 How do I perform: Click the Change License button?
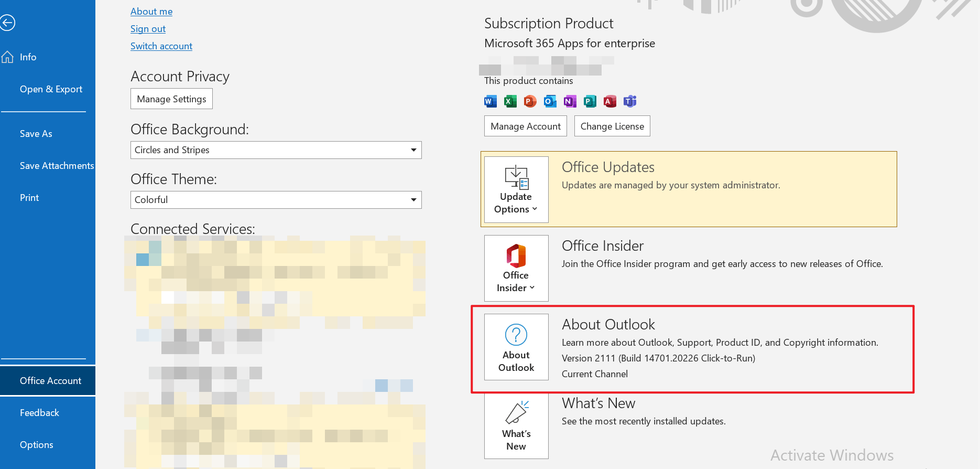coord(612,126)
